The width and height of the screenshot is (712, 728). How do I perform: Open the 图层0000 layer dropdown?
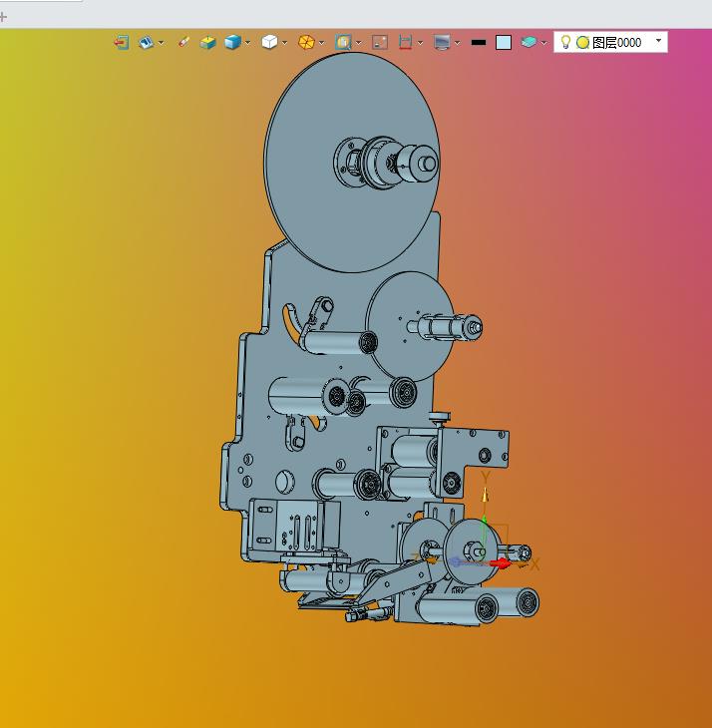pos(658,41)
